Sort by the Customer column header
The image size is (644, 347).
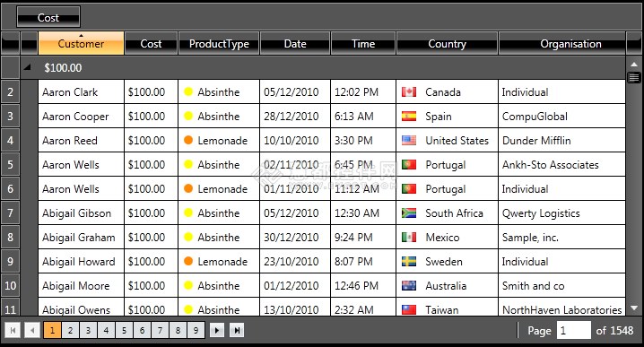(81, 43)
